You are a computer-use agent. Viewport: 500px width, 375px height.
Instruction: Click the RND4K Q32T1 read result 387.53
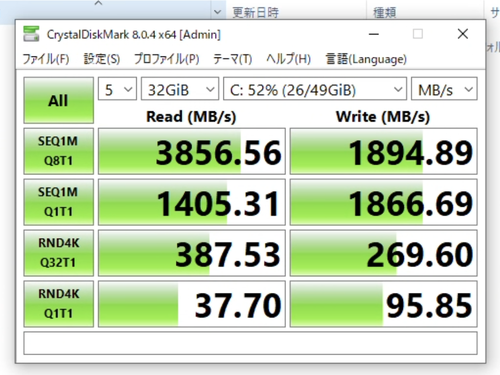click(192, 253)
